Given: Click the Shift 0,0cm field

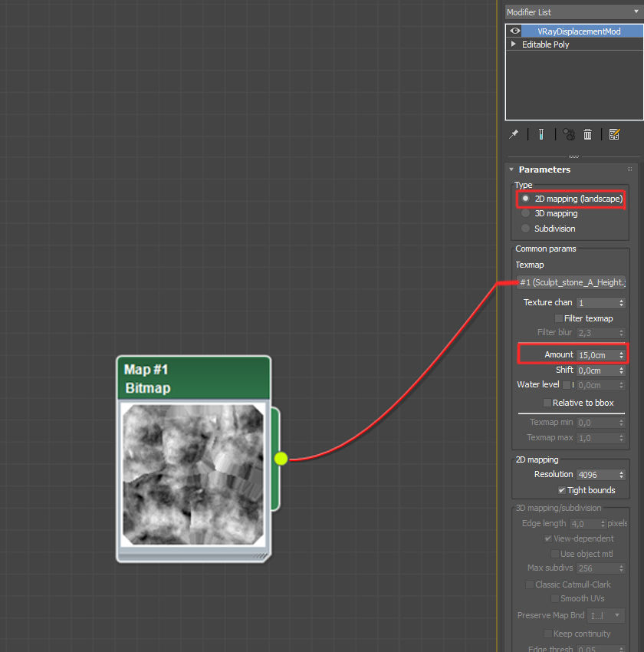Looking at the screenshot, I should coord(597,370).
